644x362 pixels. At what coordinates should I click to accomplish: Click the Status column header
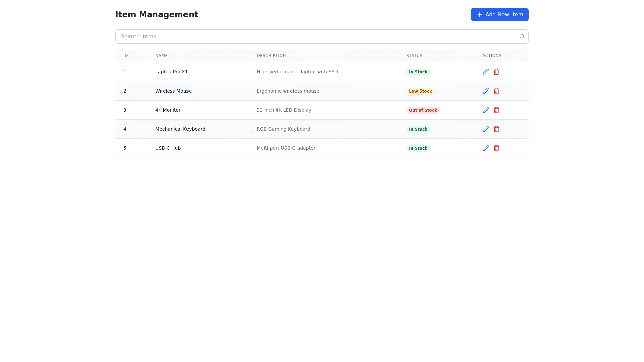(x=414, y=56)
